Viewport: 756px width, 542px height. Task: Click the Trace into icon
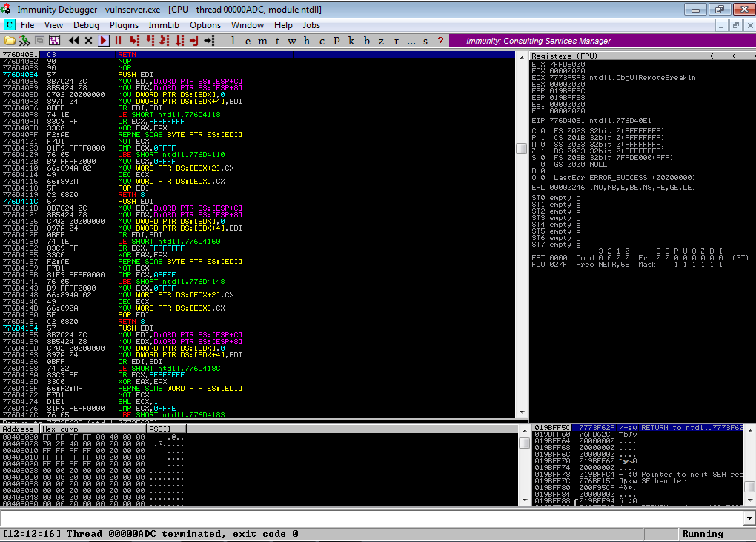tap(165, 41)
